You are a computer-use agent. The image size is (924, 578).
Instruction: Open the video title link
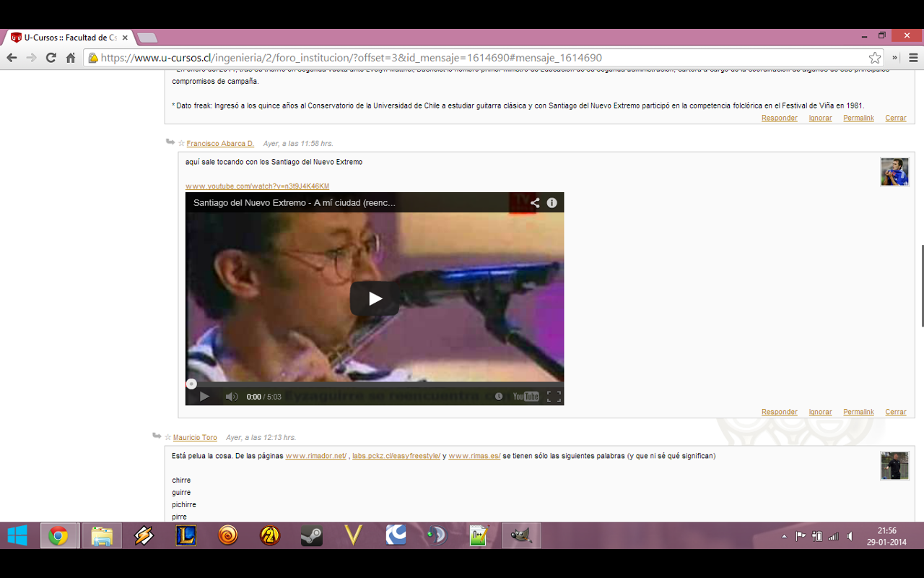[x=295, y=203]
